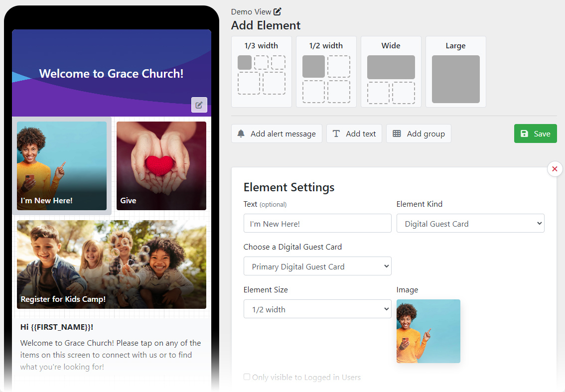Select the Give tile in the preview
The height and width of the screenshot is (392, 565).
(161, 166)
